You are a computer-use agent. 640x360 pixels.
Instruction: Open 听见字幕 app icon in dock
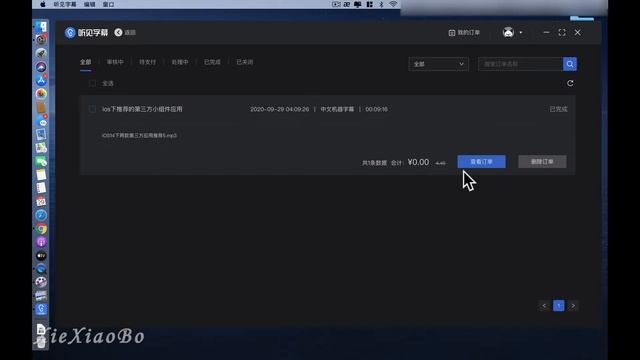click(41, 309)
